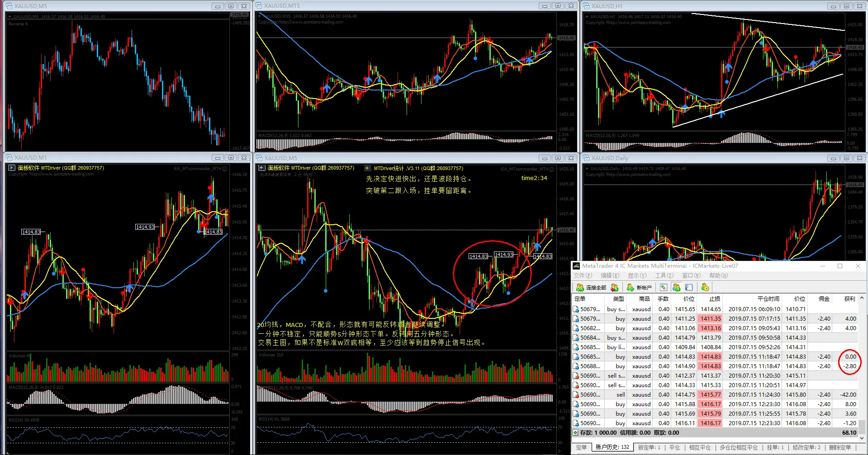This screenshot has width=868, height=455.
Task: Expand MTDriver panel plus icon in bottom M5 chart
Action: click(262, 168)
